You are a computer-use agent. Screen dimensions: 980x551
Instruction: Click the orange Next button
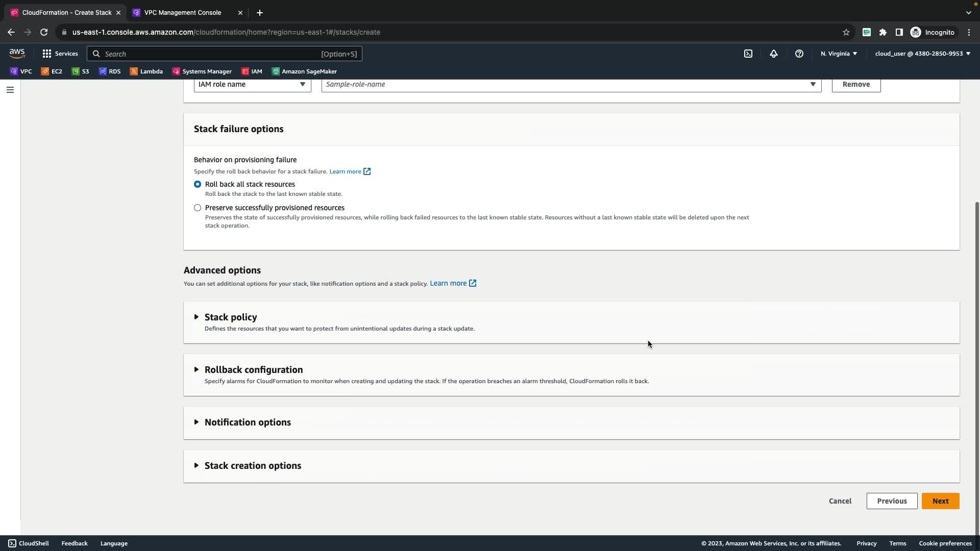coord(940,501)
